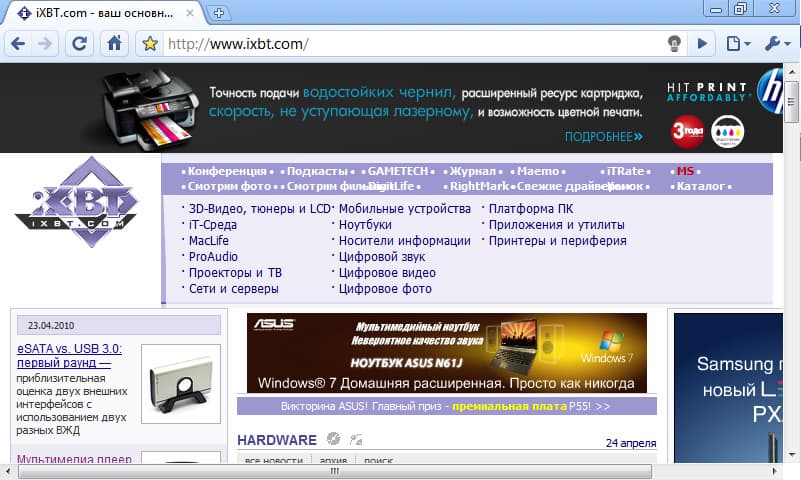Click the scroll-left arrow of horizontal scrollbar
Viewport: 801px width, 480px height.
coord(8,471)
